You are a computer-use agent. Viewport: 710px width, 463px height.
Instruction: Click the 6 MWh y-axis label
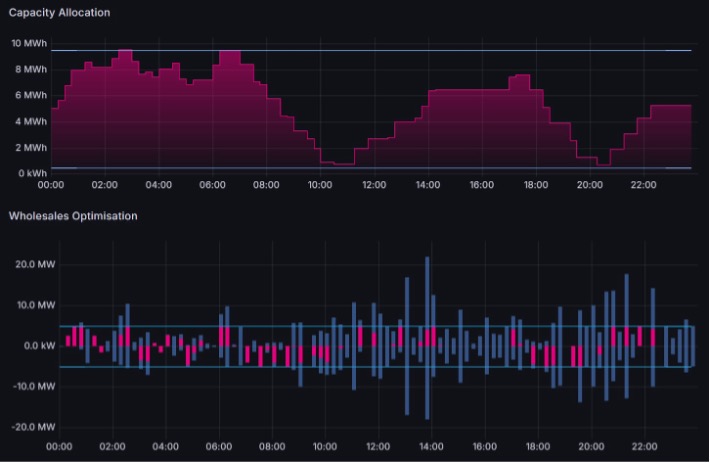(29, 95)
